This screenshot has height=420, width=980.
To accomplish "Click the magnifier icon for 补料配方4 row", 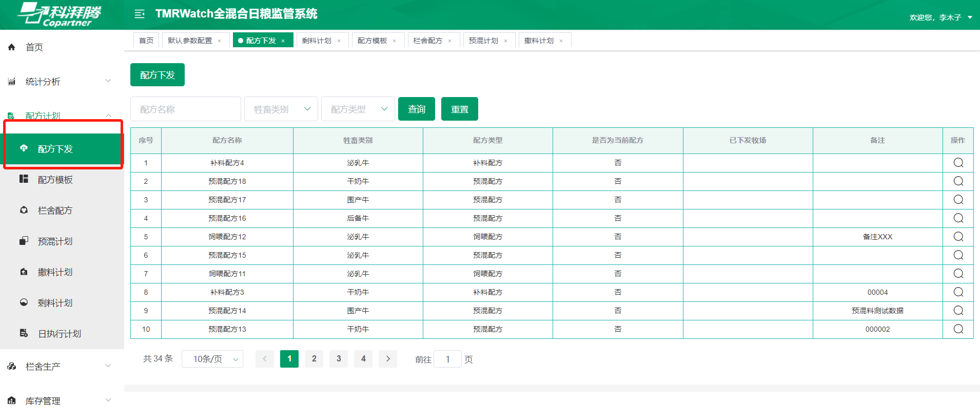I will [958, 163].
